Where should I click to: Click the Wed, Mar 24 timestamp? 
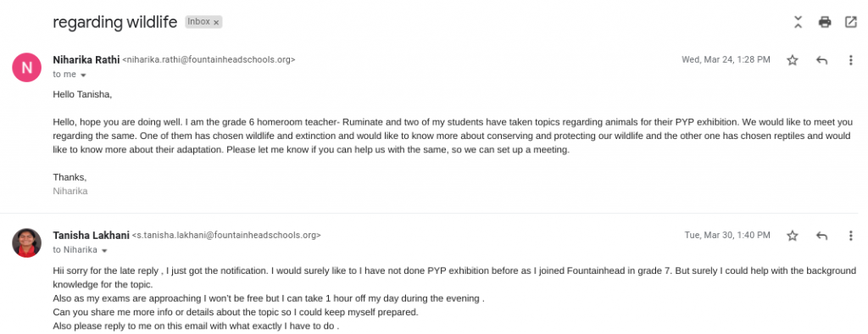point(726,60)
